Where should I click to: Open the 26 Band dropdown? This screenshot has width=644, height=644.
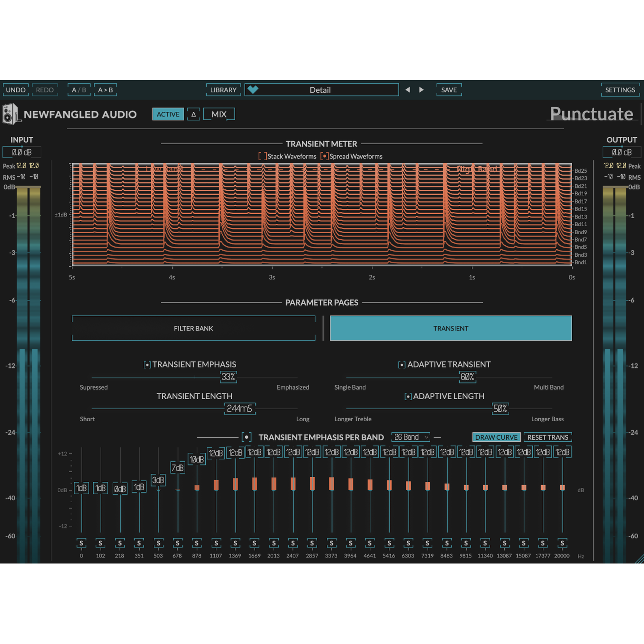click(411, 437)
